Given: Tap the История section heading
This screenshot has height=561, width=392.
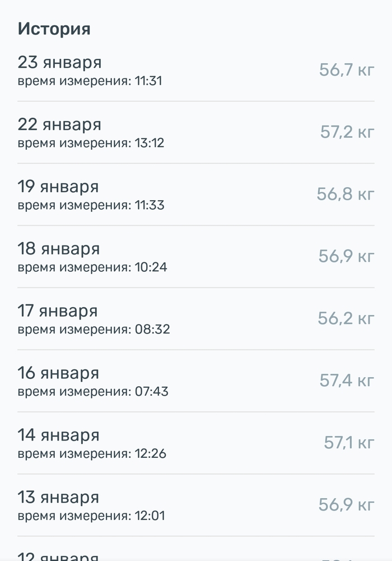Looking at the screenshot, I should tap(54, 29).
